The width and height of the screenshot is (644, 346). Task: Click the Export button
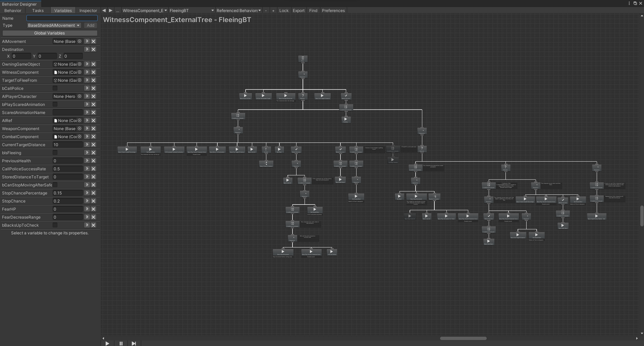tap(299, 10)
